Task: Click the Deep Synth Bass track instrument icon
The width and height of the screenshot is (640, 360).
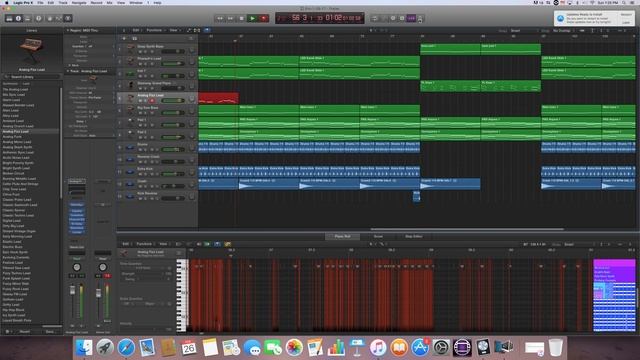Action: 130,49
